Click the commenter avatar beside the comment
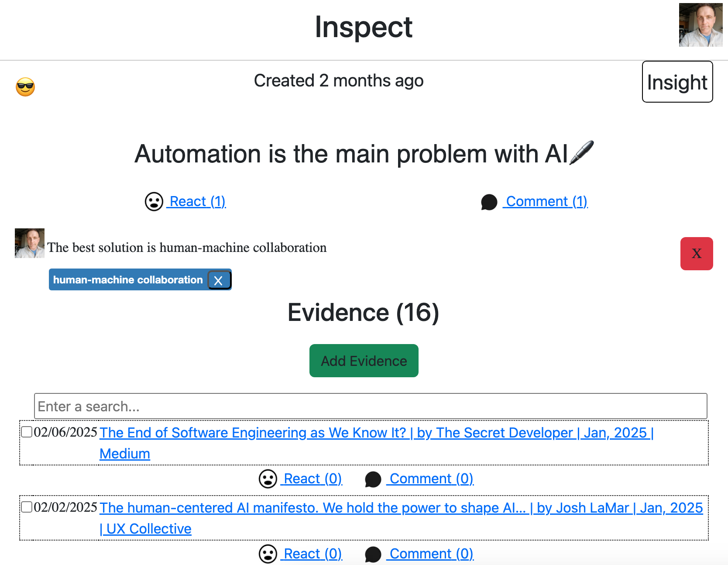The image size is (728, 565). tap(30, 243)
